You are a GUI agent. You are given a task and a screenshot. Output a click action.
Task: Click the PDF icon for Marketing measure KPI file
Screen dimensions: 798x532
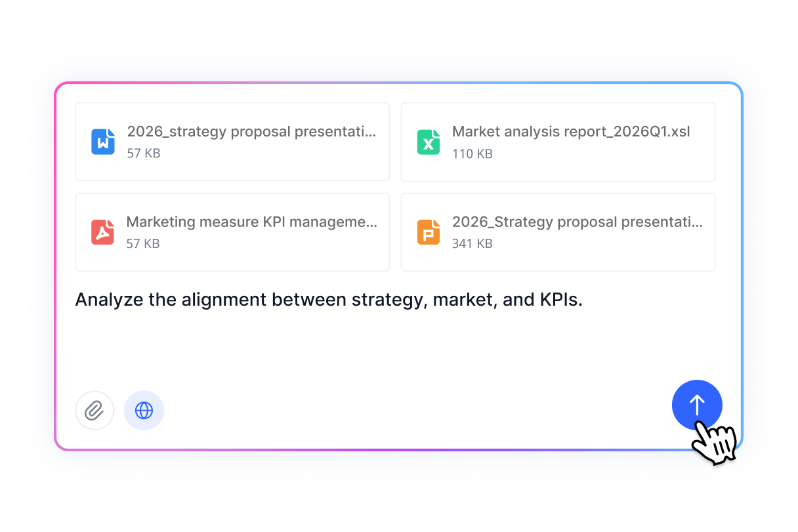coord(102,232)
